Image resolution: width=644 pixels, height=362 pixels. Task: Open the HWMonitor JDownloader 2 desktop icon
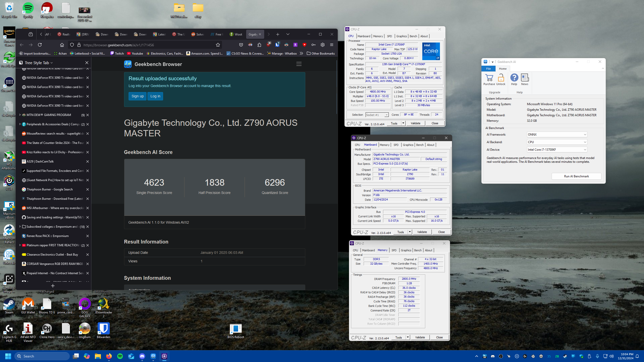(103, 307)
